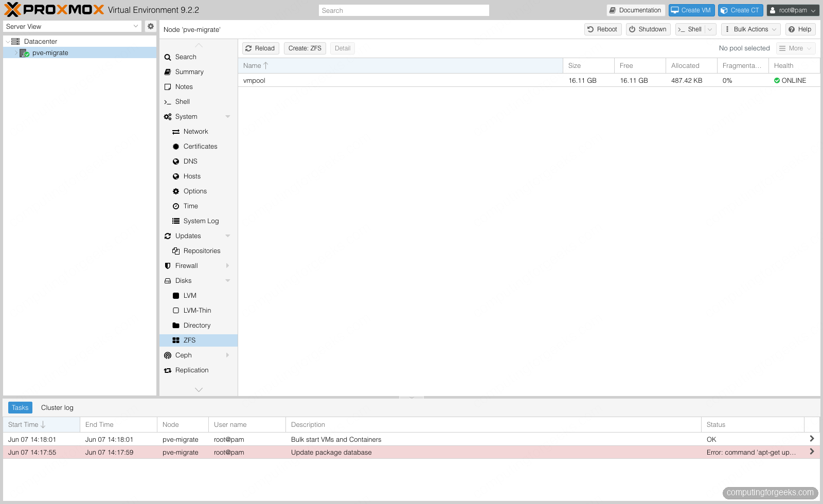Switch to the Cluster log tab
The height and width of the screenshot is (504, 823).
[57, 408]
